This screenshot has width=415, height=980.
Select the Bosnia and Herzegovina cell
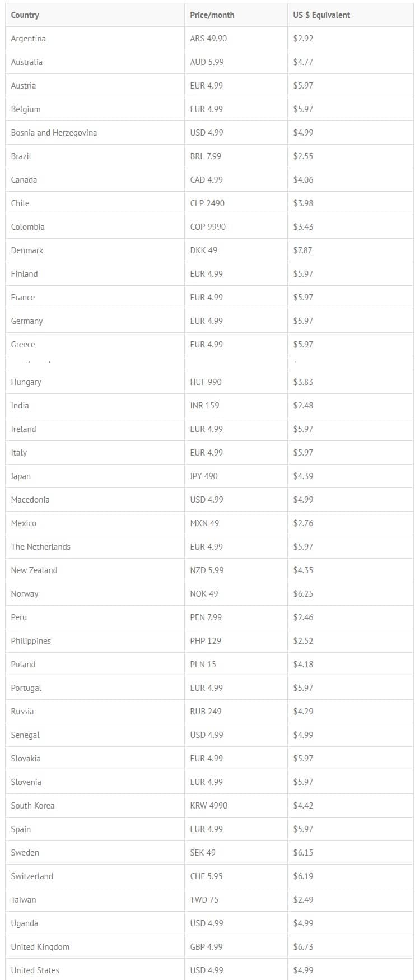95,133
